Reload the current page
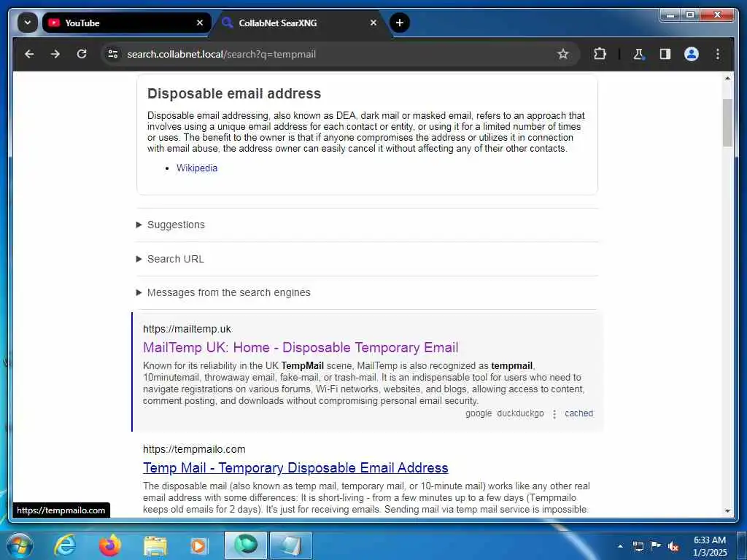Viewport: 747px width, 560px height. tap(82, 54)
